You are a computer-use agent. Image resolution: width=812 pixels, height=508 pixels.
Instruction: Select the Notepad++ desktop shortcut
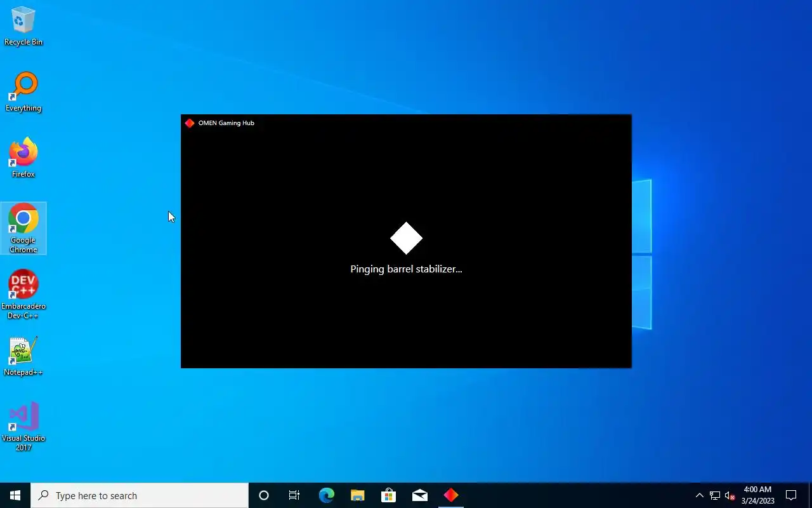coord(23,357)
